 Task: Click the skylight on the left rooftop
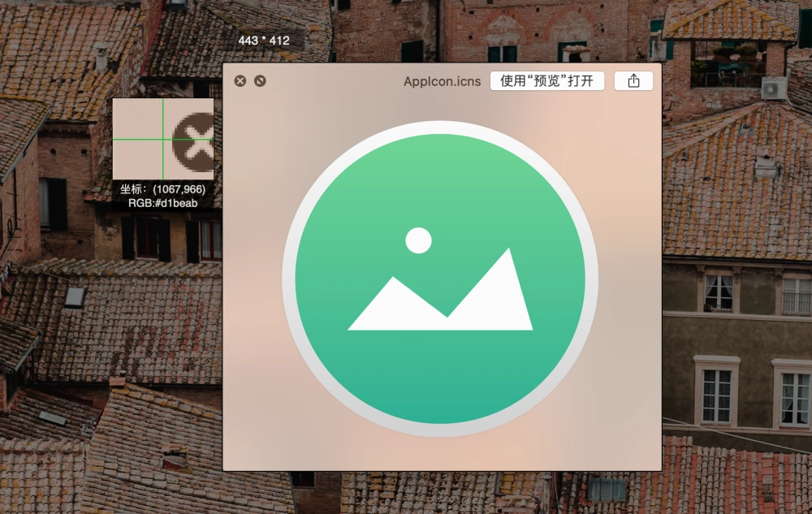(x=75, y=296)
